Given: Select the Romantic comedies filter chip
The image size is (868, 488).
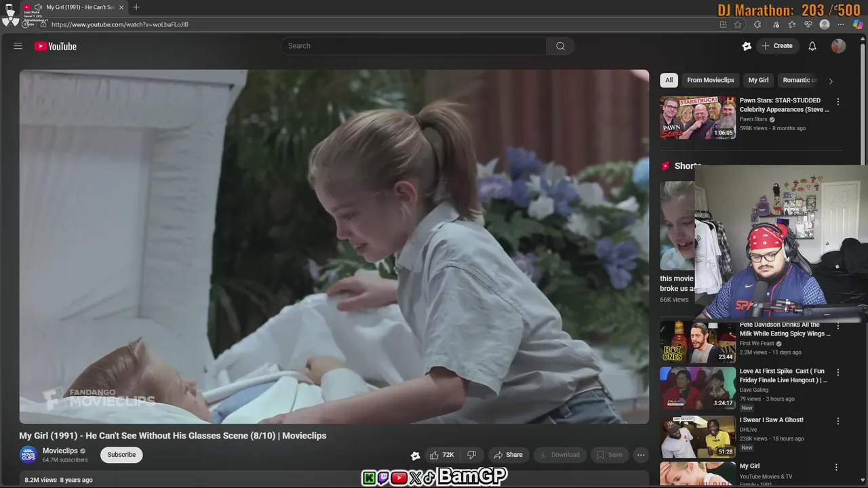Looking at the screenshot, I should pyautogui.click(x=800, y=80).
